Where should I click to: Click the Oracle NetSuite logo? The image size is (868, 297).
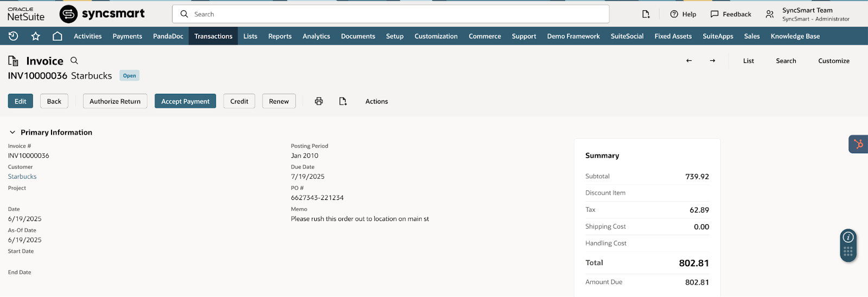[x=26, y=14]
